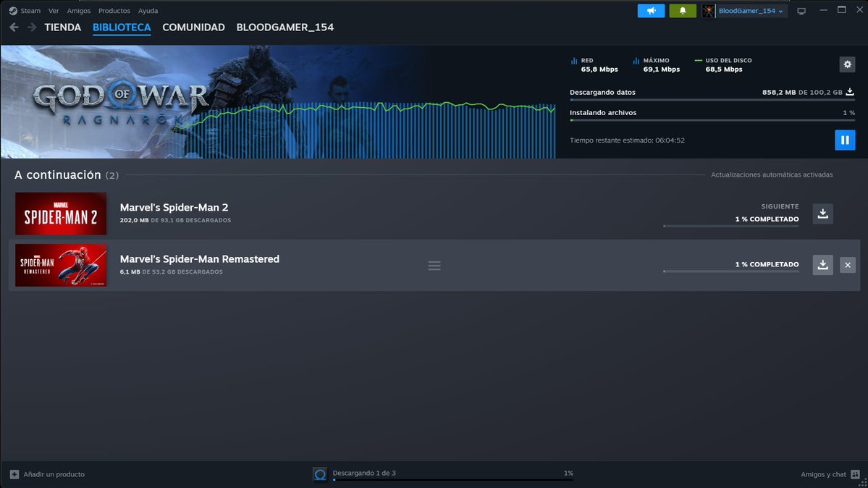Click the RED 65,8 Mbps stat
Image resolution: width=868 pixels, height=488 pixels.
pyautogui.click(x=594, y=65)
